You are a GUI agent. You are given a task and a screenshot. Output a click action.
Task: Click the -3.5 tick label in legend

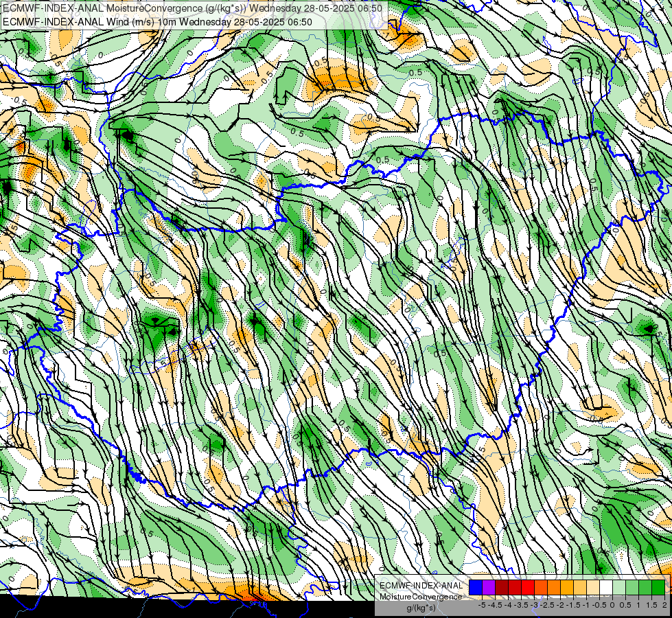pos(521,605)
